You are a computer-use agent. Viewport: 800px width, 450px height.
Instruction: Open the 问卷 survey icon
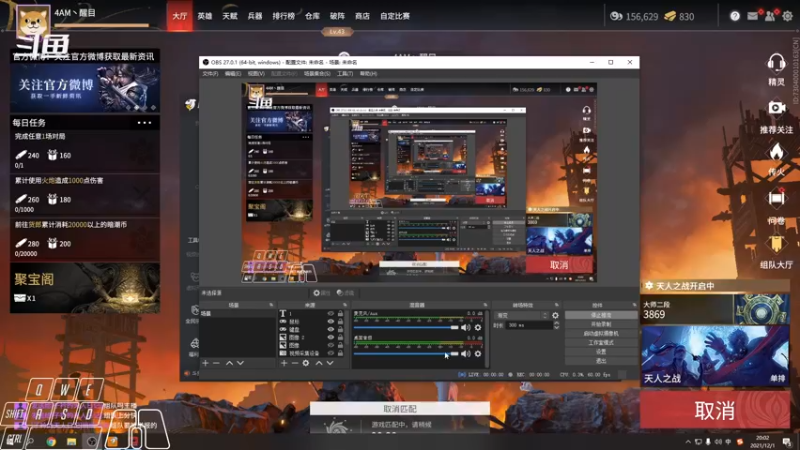pyautogui.click(x=776, y=198)
